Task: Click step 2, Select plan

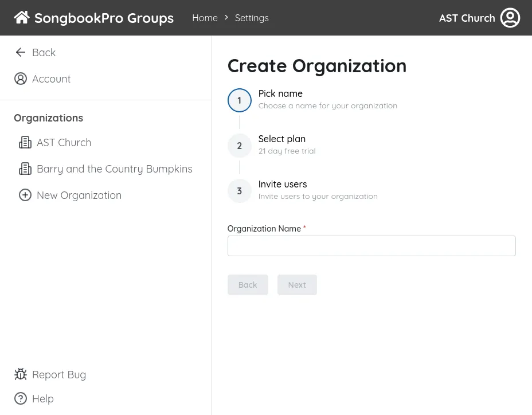Action: click(239, 146)
